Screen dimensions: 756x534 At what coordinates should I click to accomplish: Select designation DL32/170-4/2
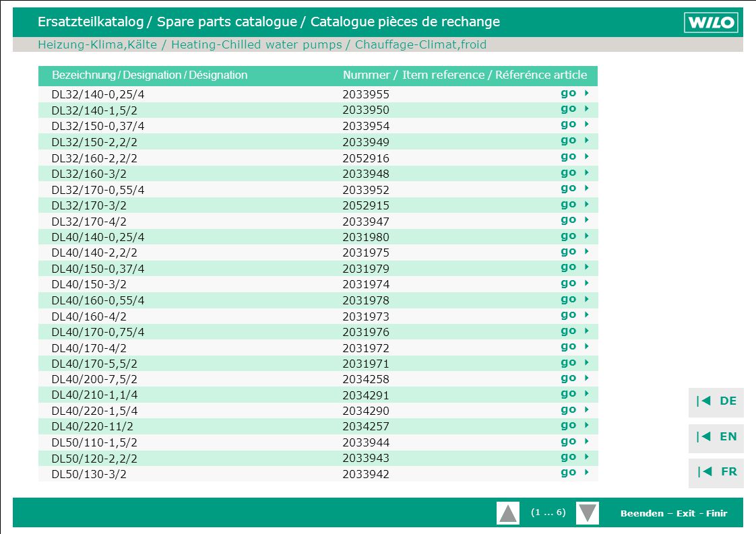[89, 222]
